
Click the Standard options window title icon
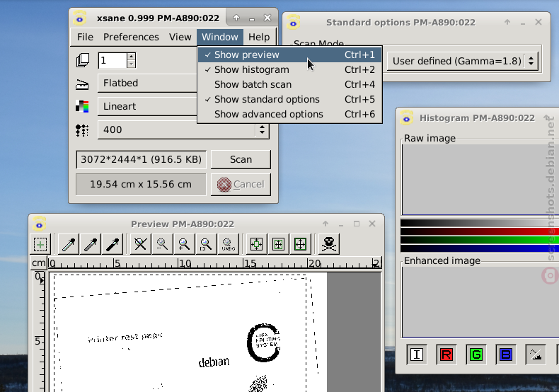pyautogui.click(x=294, y=22)
